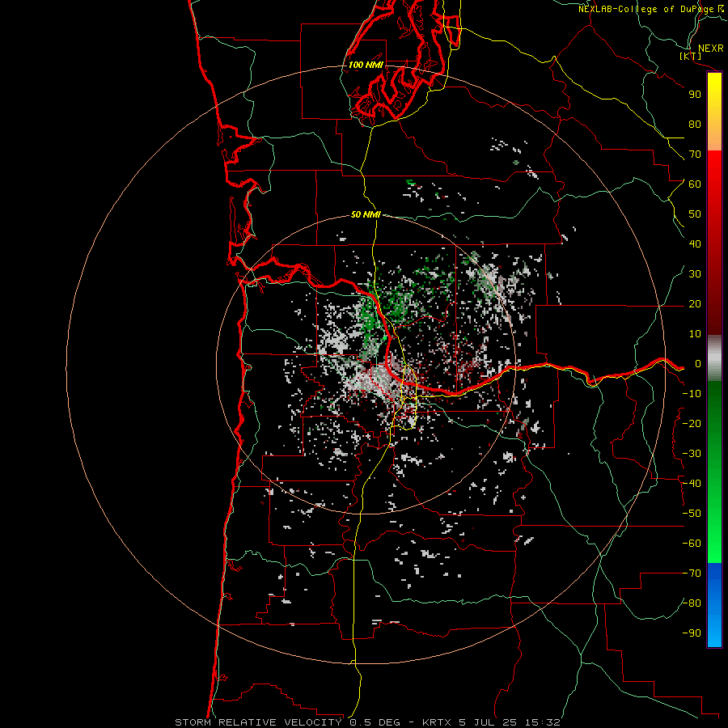Screen dimensions: 728x728
Task: Click the "KRTX" station identifier in the caption
Action: click(x=438, y=722)
